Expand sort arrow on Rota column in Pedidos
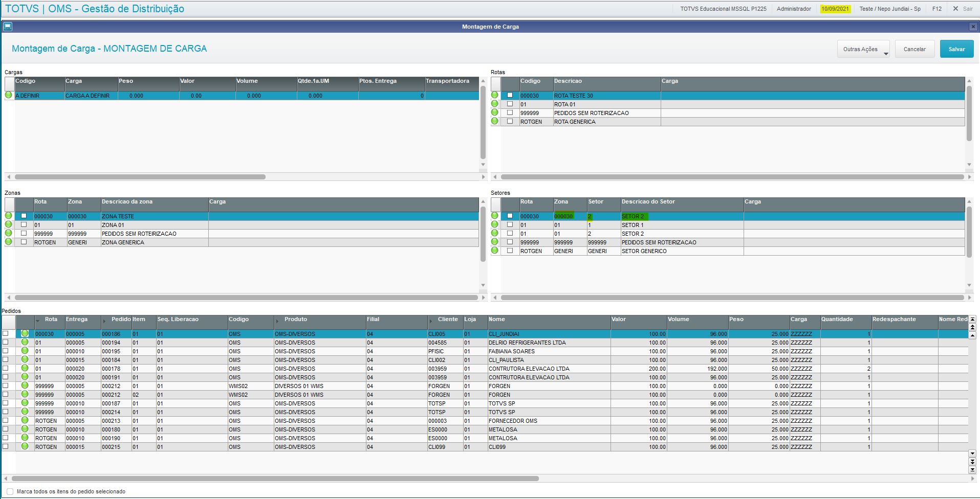Viewport: 980px width, 499px height. (38, 321)
